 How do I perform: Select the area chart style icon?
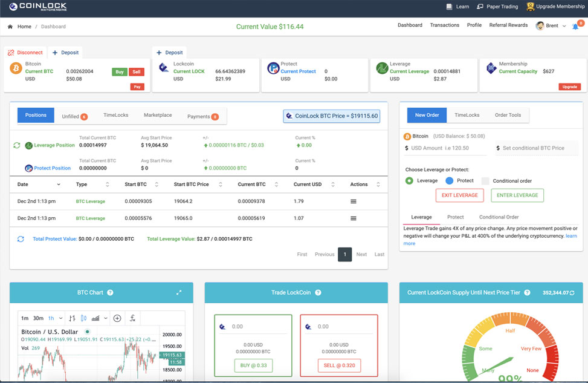(x=95, y=318)
